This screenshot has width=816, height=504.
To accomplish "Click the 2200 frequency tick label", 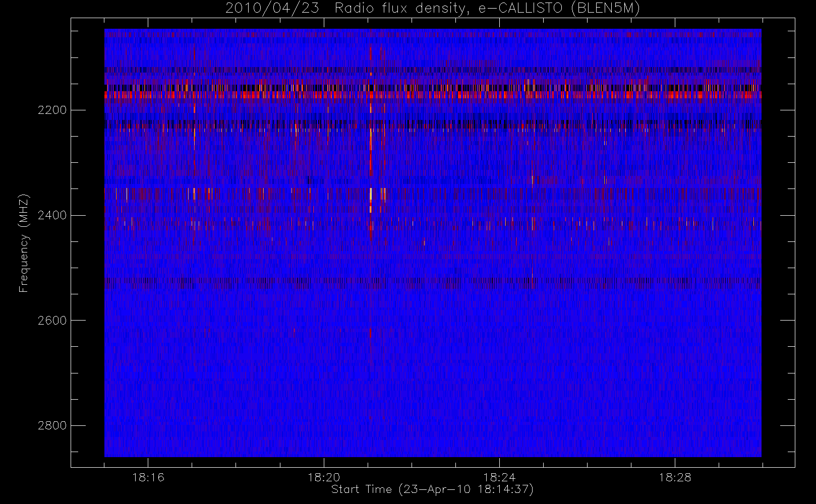I will [52, 110].
